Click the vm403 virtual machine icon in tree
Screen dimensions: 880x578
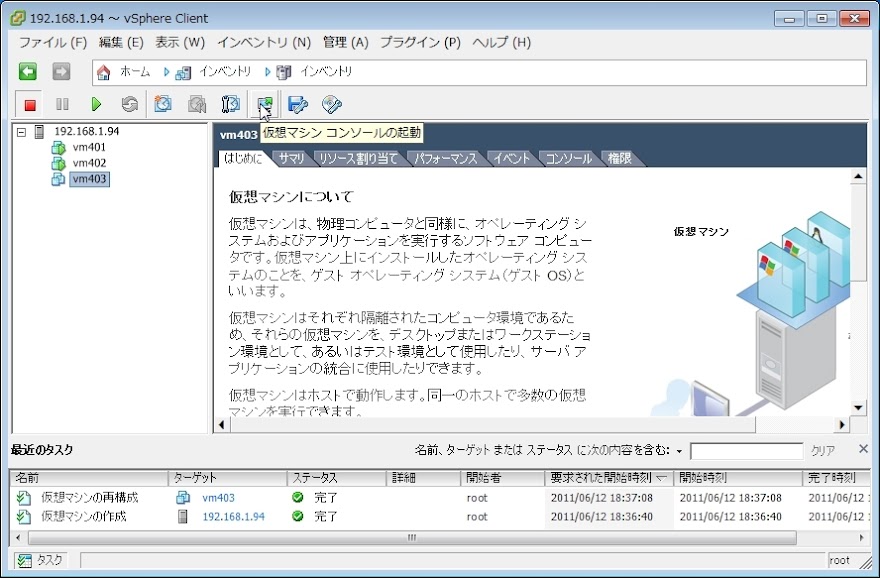pyautogui.click(x=58, y=179)
